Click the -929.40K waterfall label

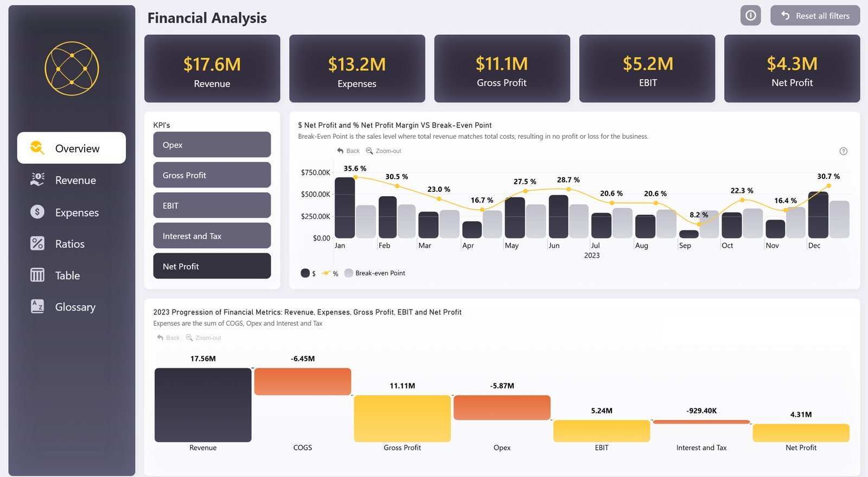pyautogui.click(x=701, y=410)
